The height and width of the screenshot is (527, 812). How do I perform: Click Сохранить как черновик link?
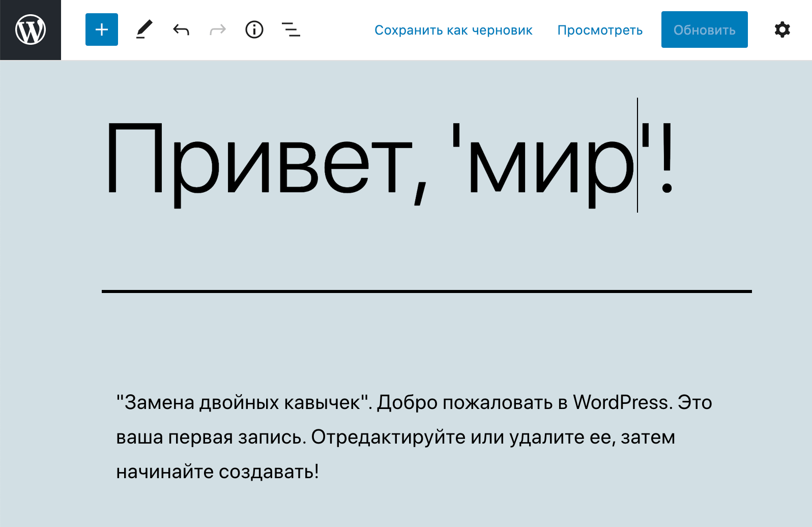point(453,30)
